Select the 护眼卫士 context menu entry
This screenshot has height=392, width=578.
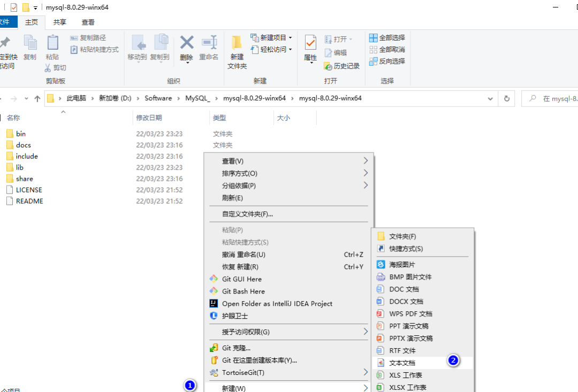[235, 316]
